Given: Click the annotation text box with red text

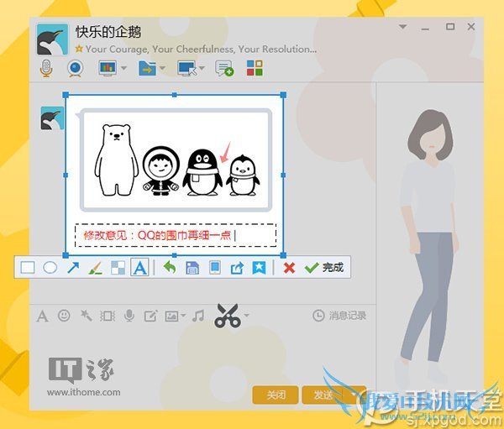Looking at the screenshot, I should tap(175, 235).
